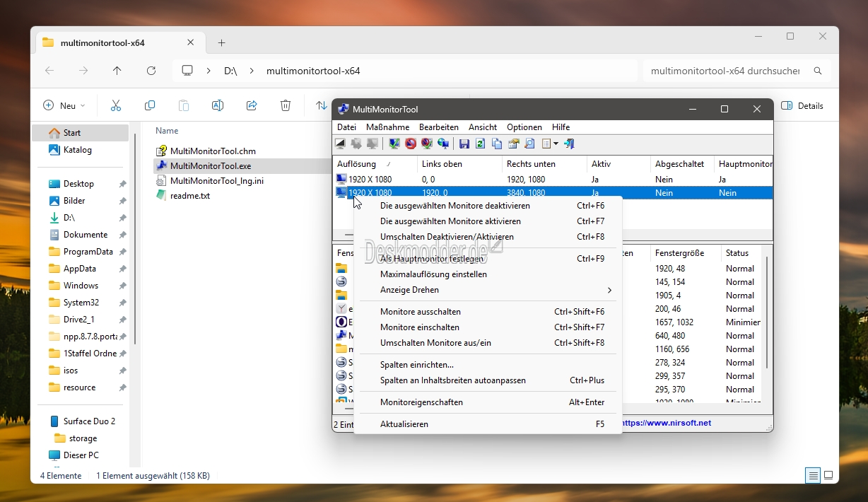Viewport: 868px width, 502px height.
Task: Open Dieser PC in Explorer sidebar
Action: coord(81,455)
